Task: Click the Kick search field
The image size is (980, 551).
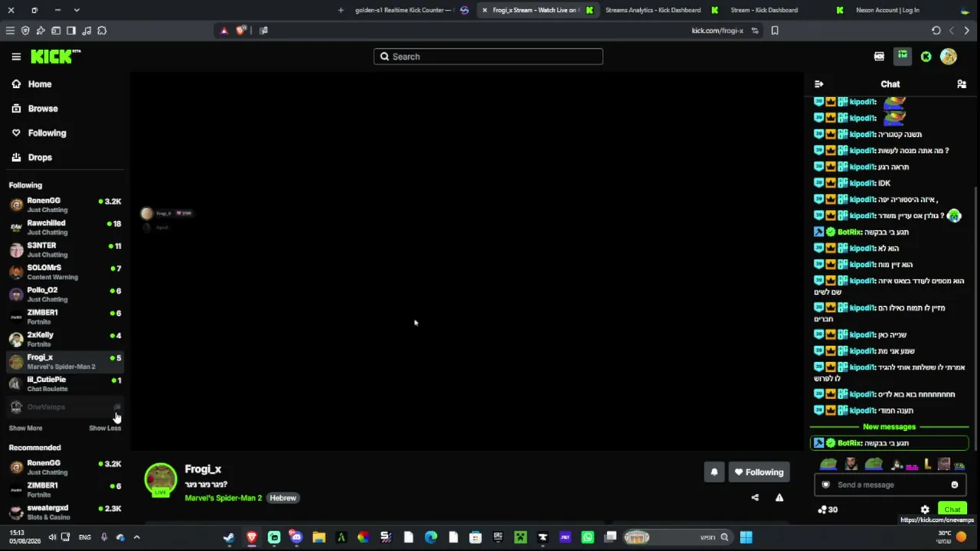Action: coord(488,57)
